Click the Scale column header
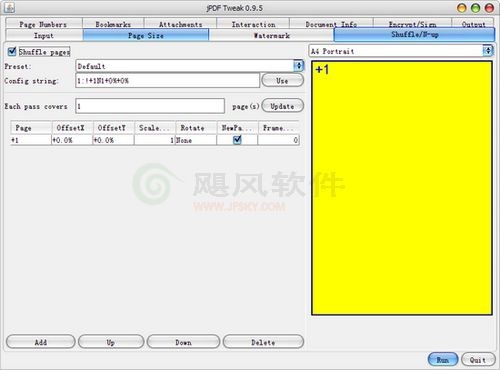This screenshot has height=370, width=500. click(x=155, y=128)
